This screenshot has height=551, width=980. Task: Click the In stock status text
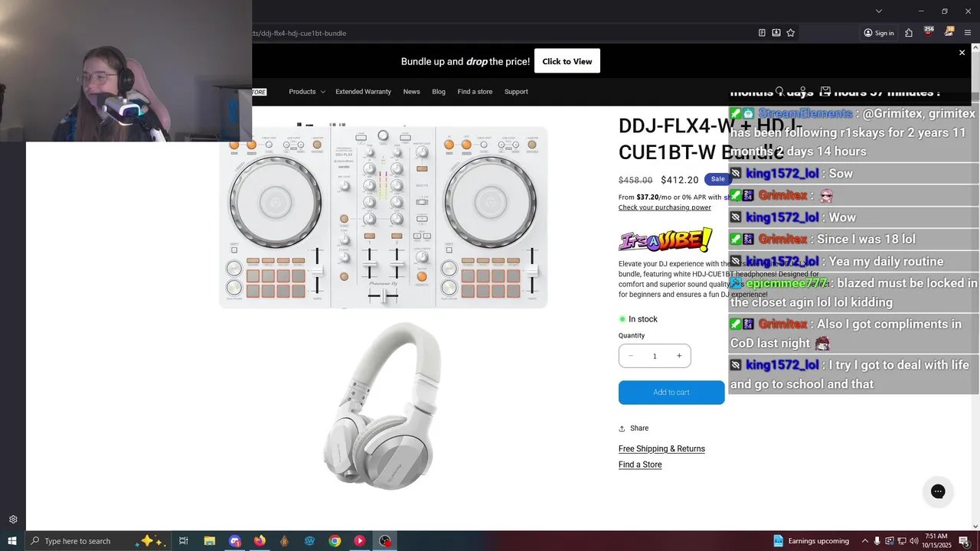(x=643, y=319)
